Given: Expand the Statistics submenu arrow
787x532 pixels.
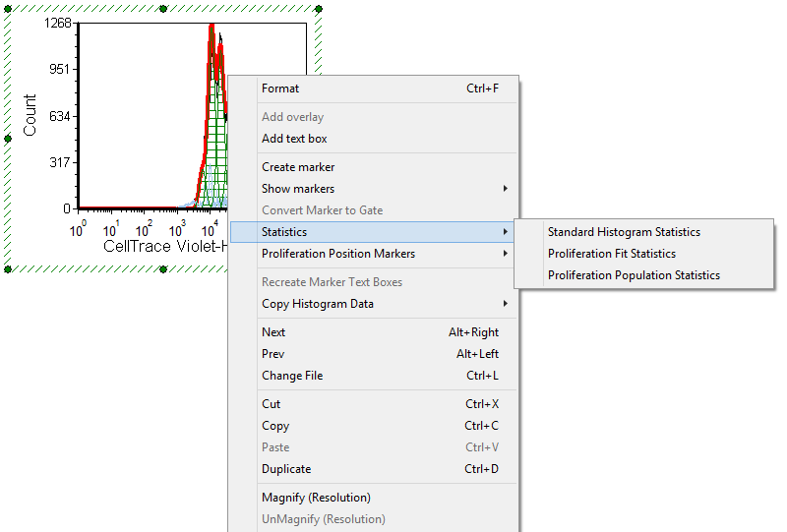Looking at the screenshot, I should click(506, 232).
